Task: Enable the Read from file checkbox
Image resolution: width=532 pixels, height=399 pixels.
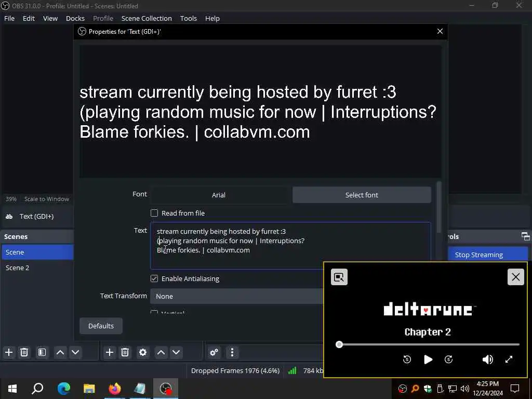Action: tap(154, 213)
